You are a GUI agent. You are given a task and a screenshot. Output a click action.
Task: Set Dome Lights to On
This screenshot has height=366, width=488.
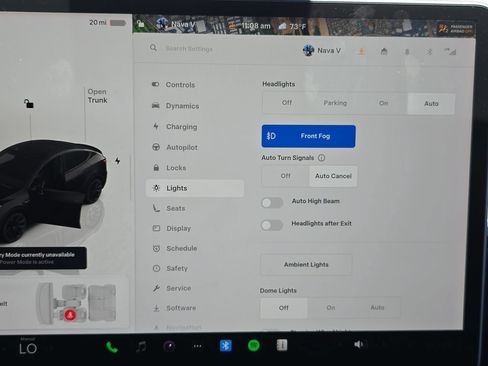pyautogui.click(x=331, y=308)
